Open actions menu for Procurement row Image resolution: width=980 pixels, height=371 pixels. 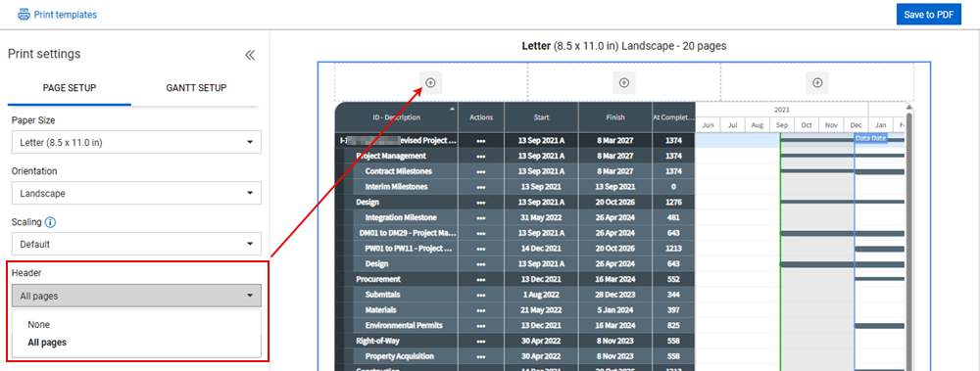point(480,279)
